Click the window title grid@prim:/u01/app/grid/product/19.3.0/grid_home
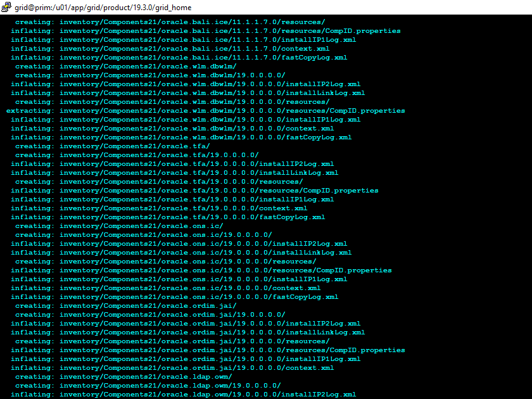The width and height of the screenshot is (532, 399). tap(103, 8)
